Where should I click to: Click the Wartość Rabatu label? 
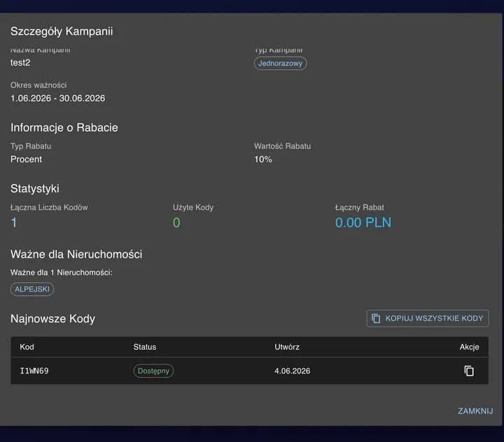click(283, 146)
